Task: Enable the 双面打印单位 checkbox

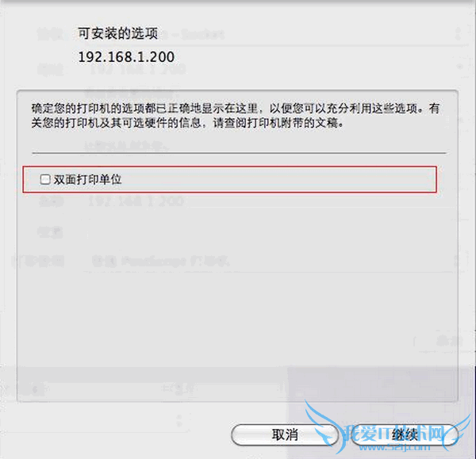Action: click(45, 179)
